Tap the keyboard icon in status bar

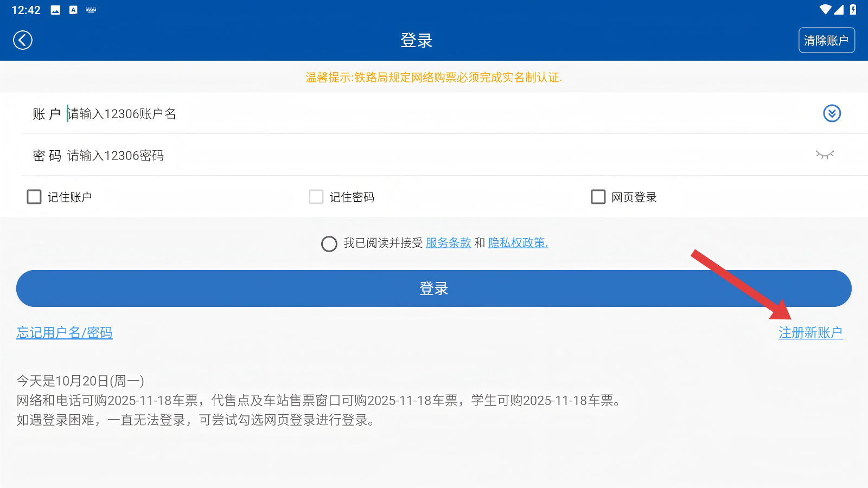(91, 10)
